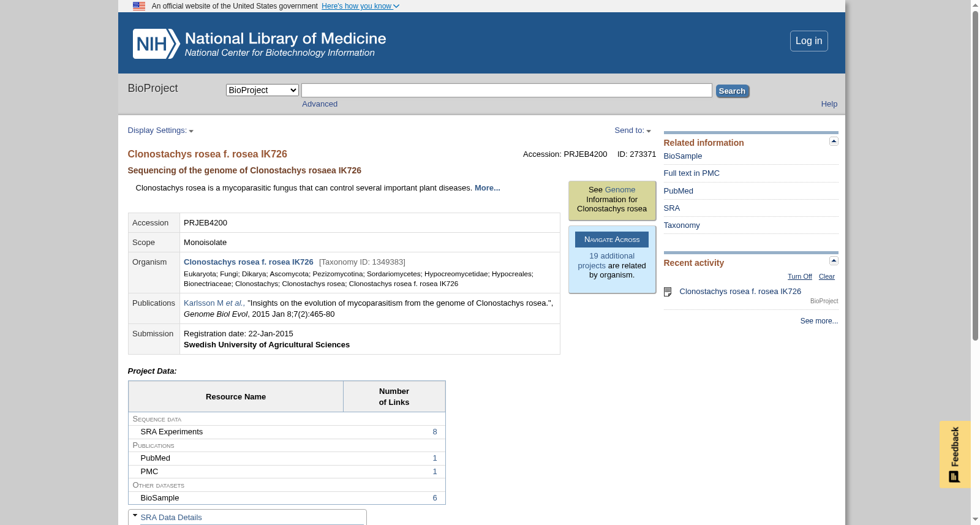Expand description with the More... link
The width and height of the screenshot is (980, 525).
click(487, 188)
